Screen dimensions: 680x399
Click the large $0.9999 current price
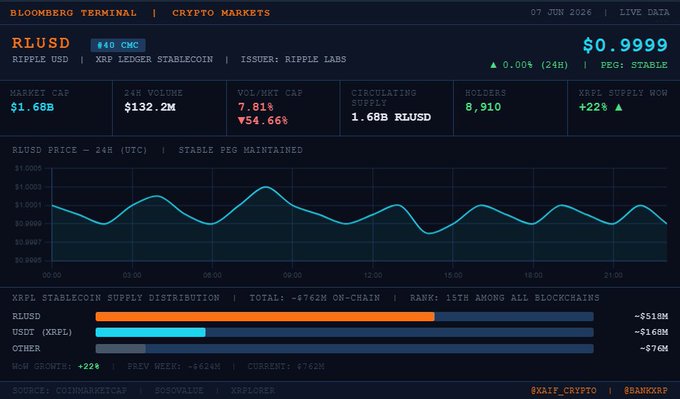click(x=625, y=45)
